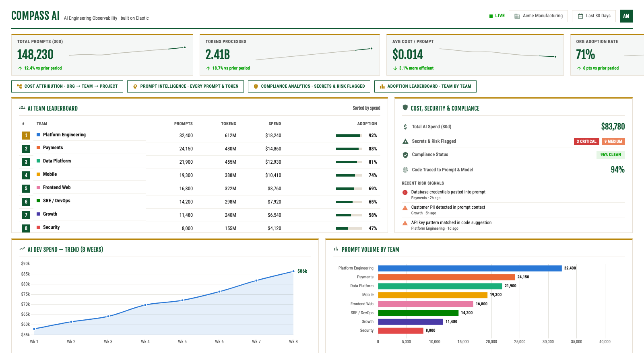This screenshot has width=644, height=362.
Task: Open the AM user avatar
Action: coord(626,16)
